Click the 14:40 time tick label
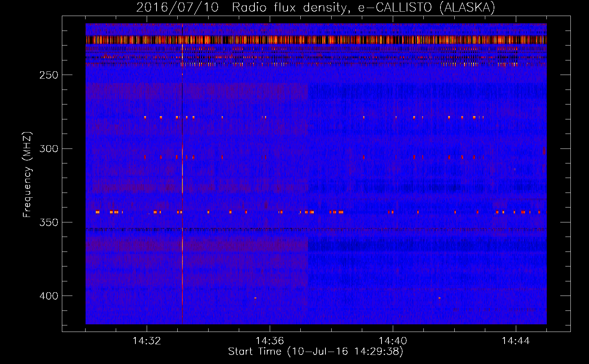This screenshot has width=589, height=364. tap(393, 341)
